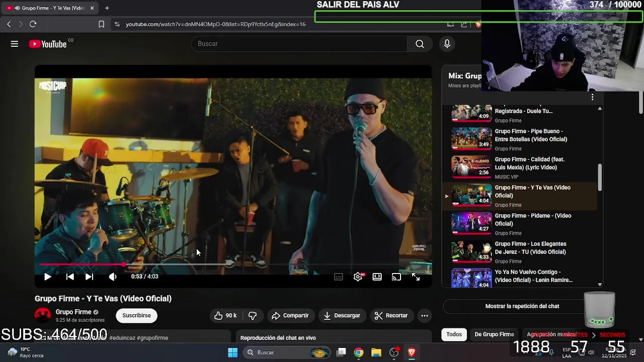Launch Google Chrome from taskbar
This screenshot has height=362, width=644.
point(359,352)
